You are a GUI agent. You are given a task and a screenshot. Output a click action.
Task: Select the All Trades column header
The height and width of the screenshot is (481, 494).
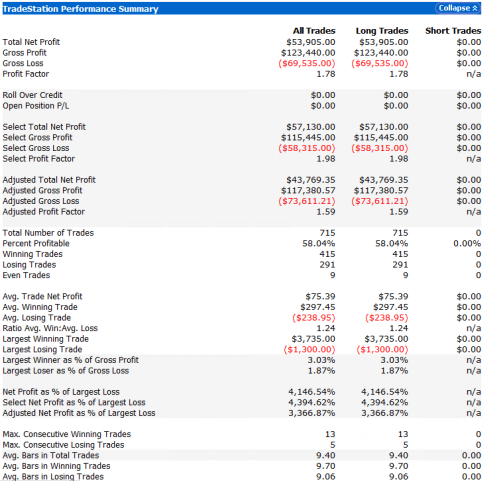coord(314,31)
